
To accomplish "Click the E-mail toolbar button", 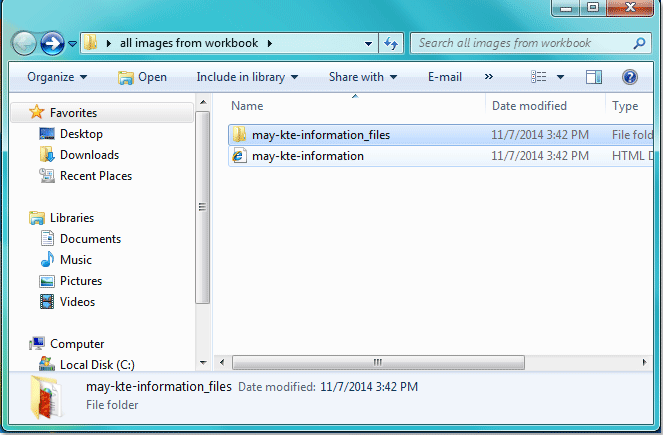I will click(444, 77).
